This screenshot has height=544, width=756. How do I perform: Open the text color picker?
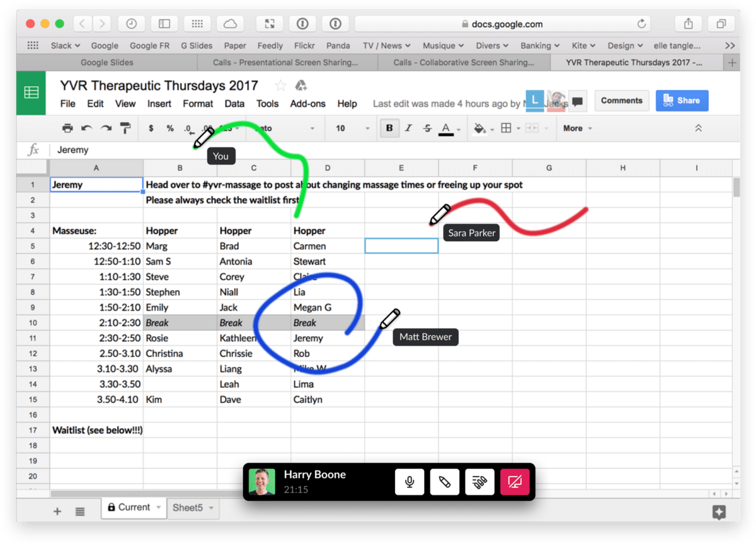coord(446,128)
